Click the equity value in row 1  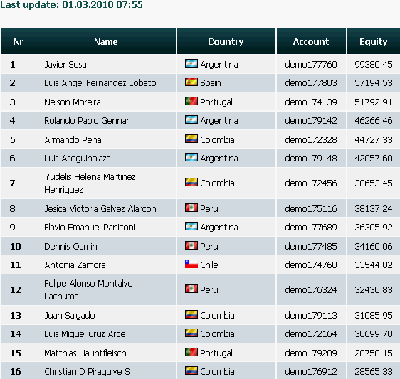(x=373, y=64)
